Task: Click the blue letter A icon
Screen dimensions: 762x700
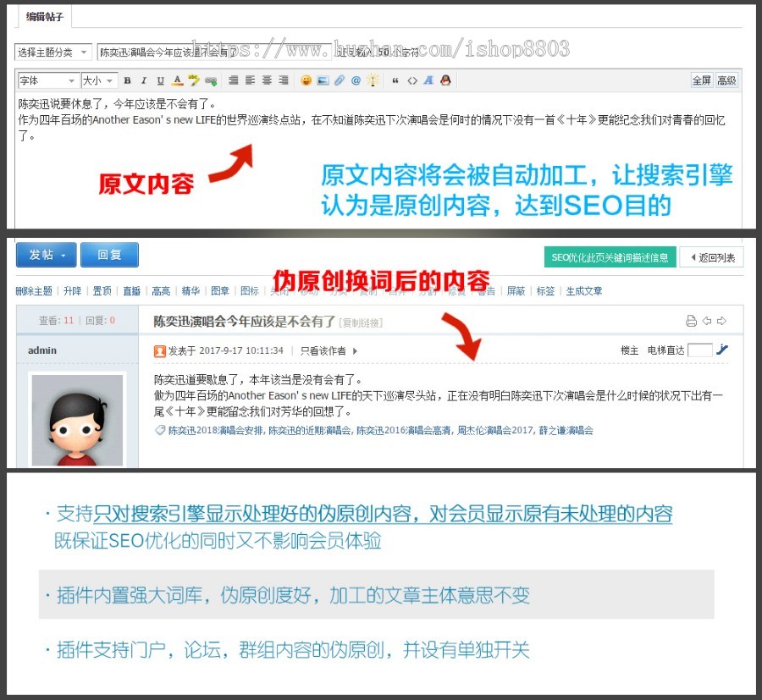Action: point(428,80)
